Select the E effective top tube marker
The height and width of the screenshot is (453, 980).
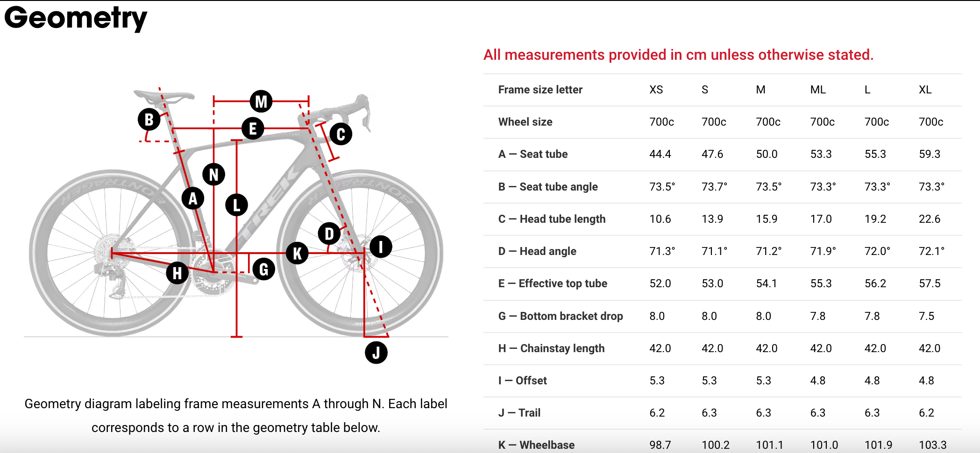click(x=253, y=128)
